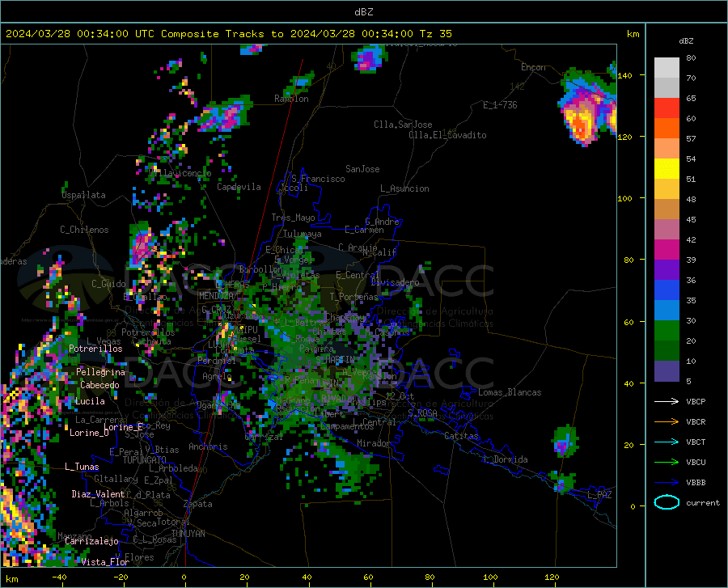
Task: Click the cyan VBCT arrow in legend
Action: (x=667, y=442)
